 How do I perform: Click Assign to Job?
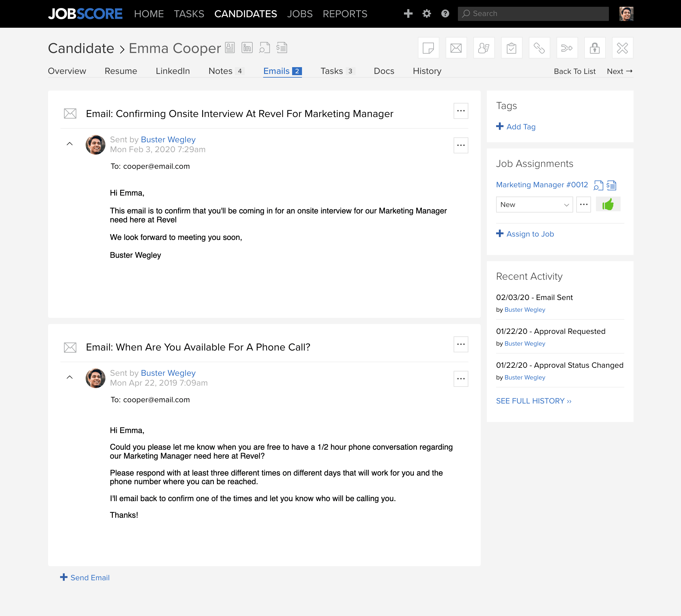(x=525, y=234)
